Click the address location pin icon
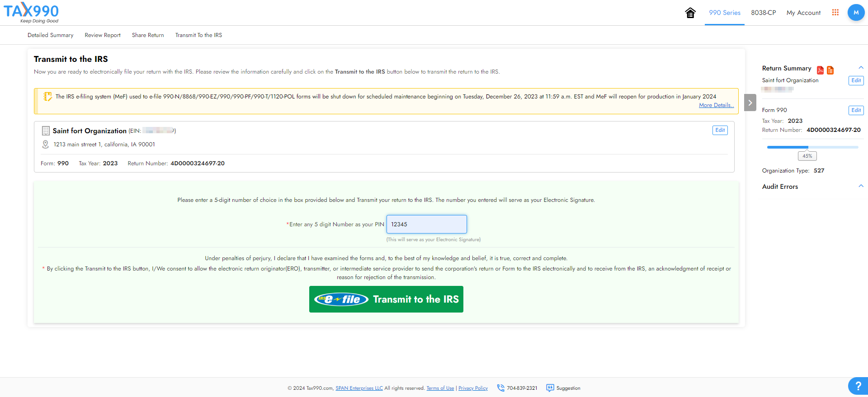 pyautogui.click(x=45, y=145)
